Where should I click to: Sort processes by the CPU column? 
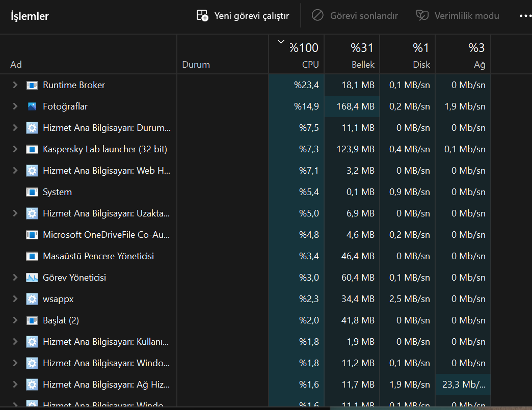click(296, 54)
